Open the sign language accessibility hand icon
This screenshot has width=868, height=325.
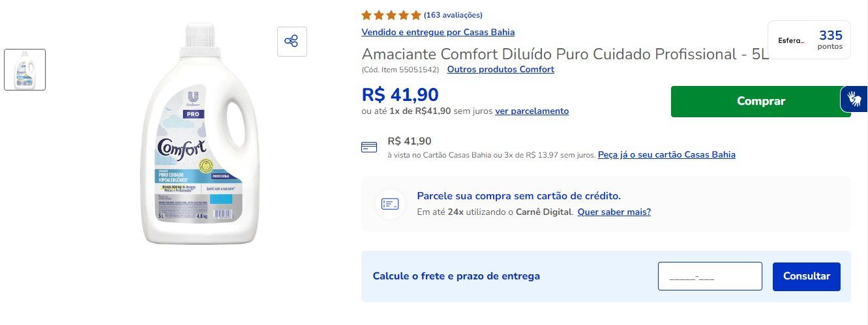(x=854, y=99)
